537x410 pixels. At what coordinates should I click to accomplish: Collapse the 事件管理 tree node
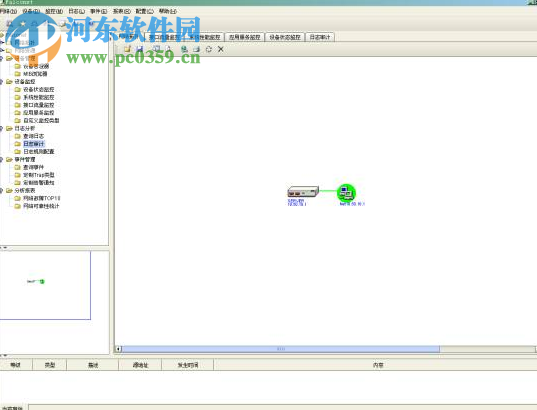(1, 160)
